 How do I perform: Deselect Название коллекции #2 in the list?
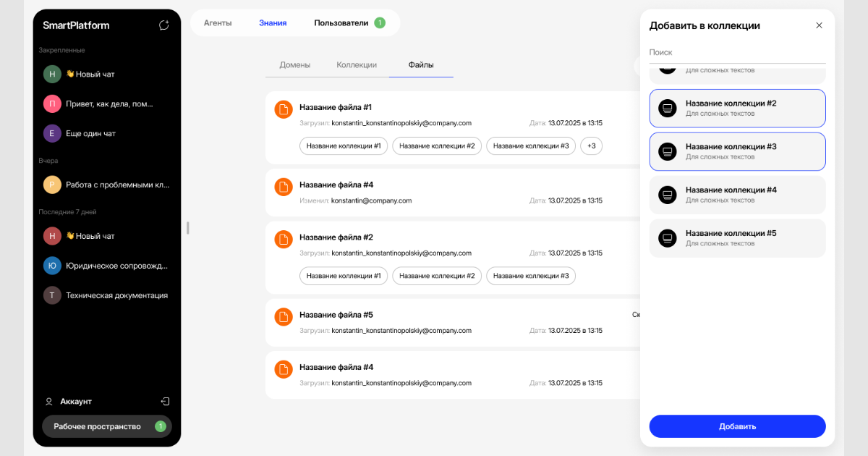coord(737,108)
